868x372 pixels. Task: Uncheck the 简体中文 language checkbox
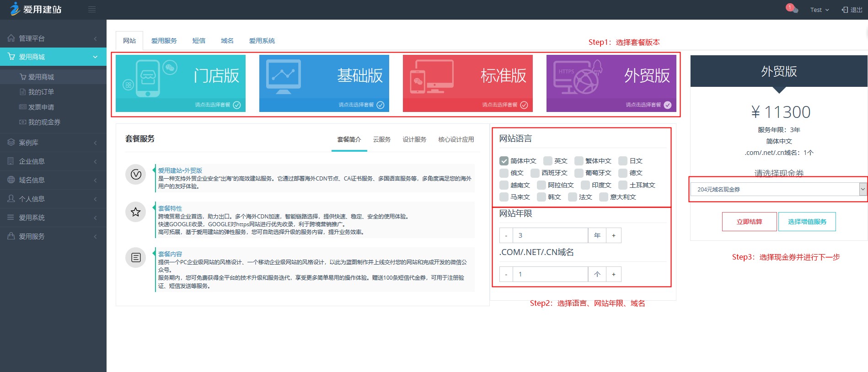(x=504, y=161)
